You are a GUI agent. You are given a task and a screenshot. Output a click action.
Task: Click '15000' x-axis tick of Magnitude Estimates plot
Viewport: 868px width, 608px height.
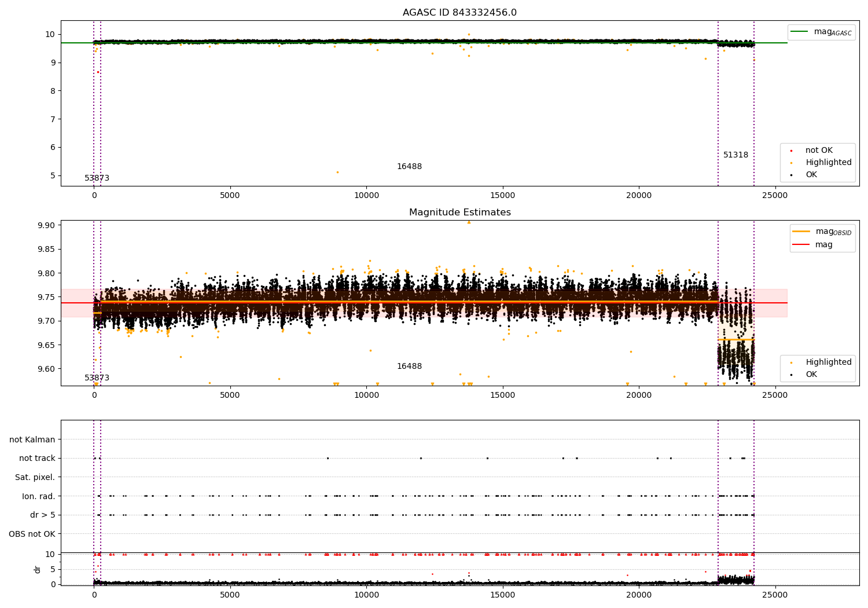(x=502, y=395)
